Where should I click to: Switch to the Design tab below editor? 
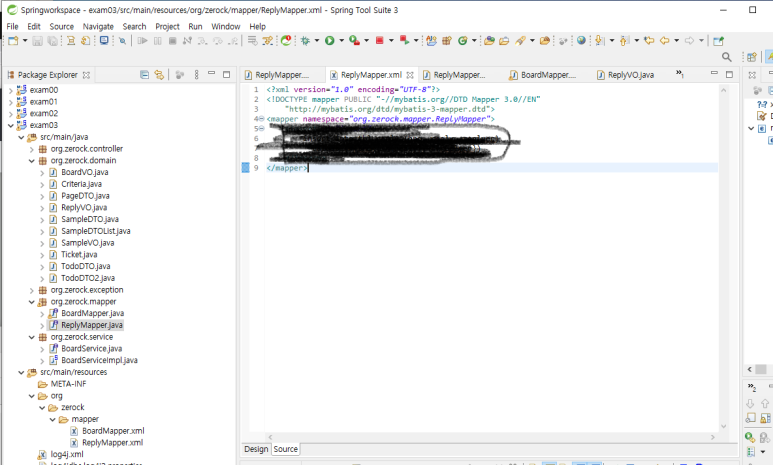pos(256,449)
